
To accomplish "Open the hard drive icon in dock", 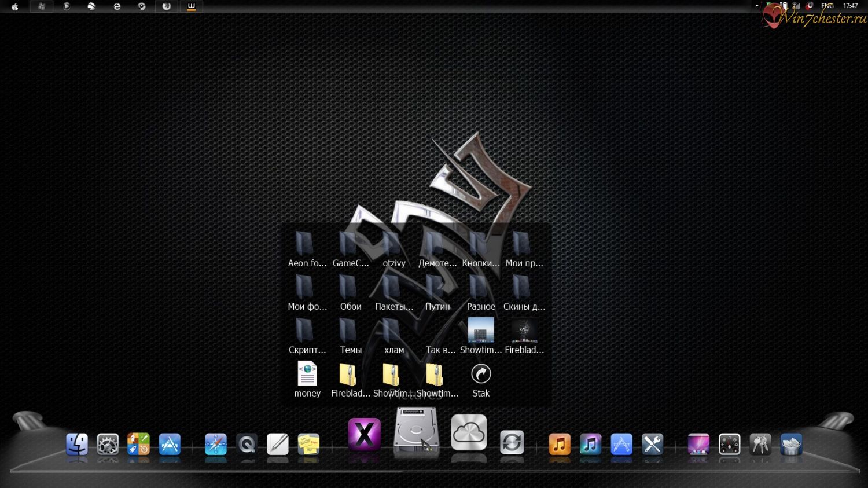I will click(x=416, y=431).
